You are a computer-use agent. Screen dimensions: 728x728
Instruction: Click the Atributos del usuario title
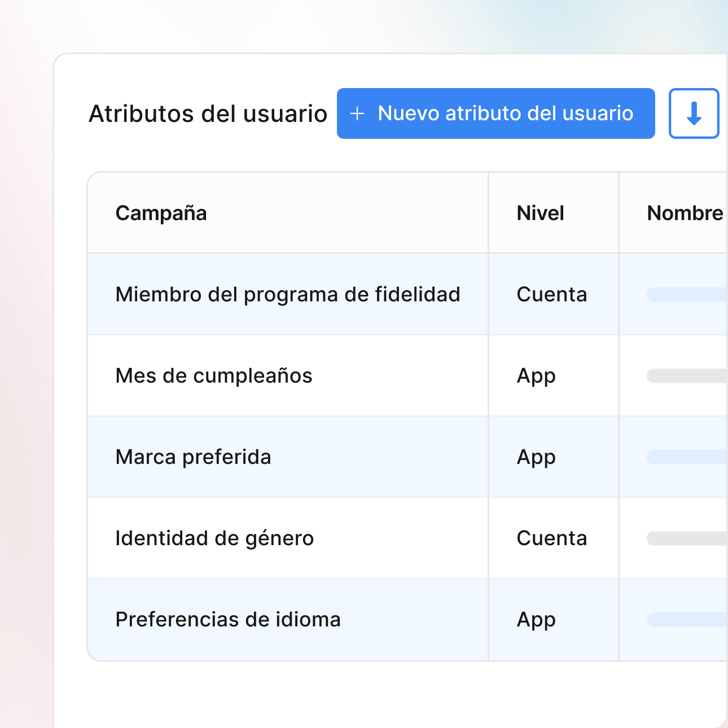[209, 113]
